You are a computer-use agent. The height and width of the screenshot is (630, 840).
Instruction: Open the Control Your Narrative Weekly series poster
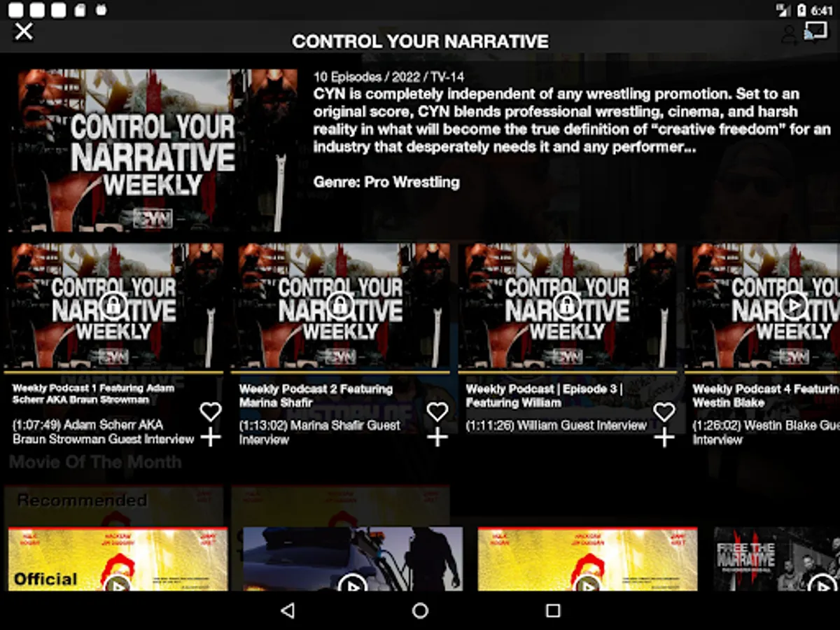153,150
